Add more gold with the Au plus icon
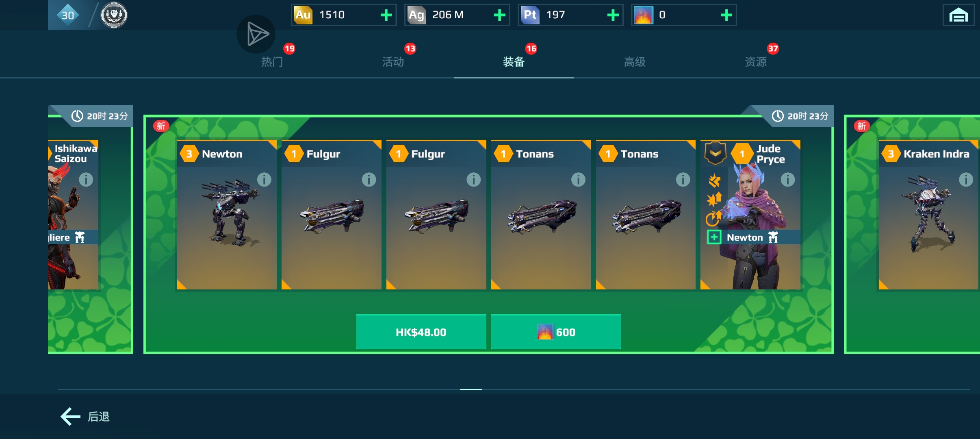Viewport: 980px width, 439px height. tap(386, 15)
